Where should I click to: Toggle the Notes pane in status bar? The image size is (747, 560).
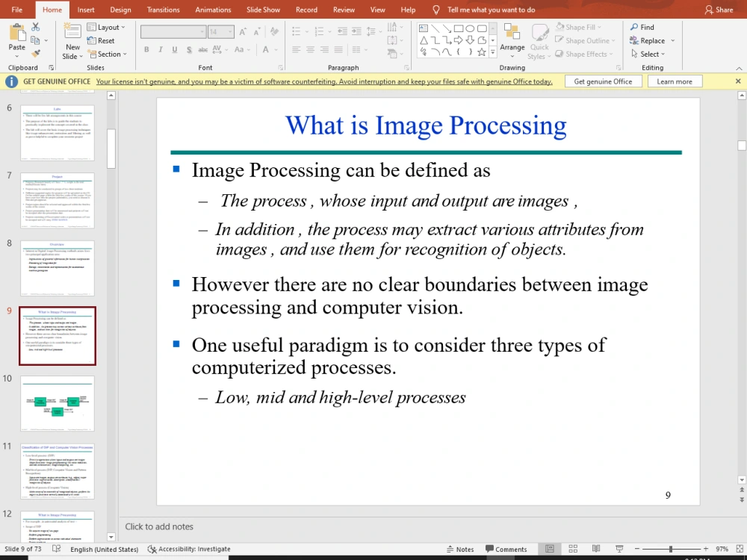pos(459,549)
